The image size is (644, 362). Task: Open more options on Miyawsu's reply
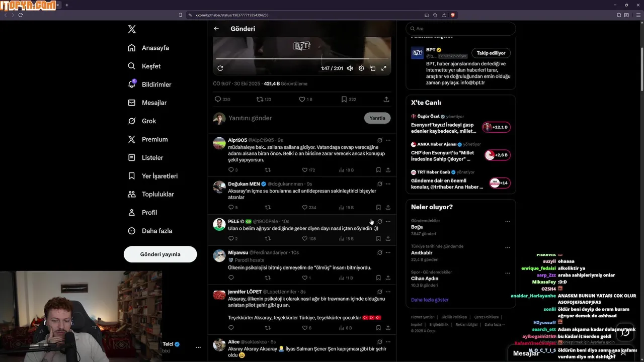point(388,252)
